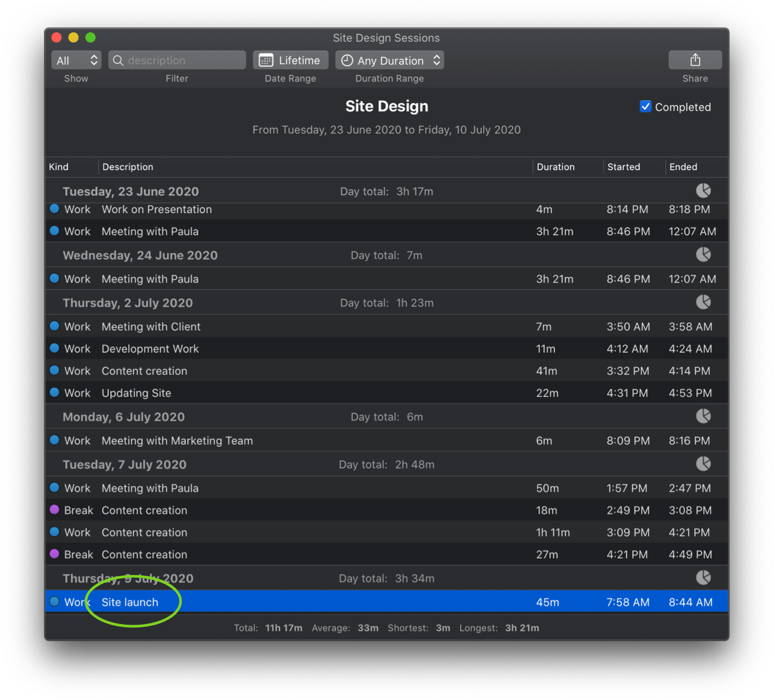
Task: Sort sessions by the Ended column
Action: pos(683,167)
